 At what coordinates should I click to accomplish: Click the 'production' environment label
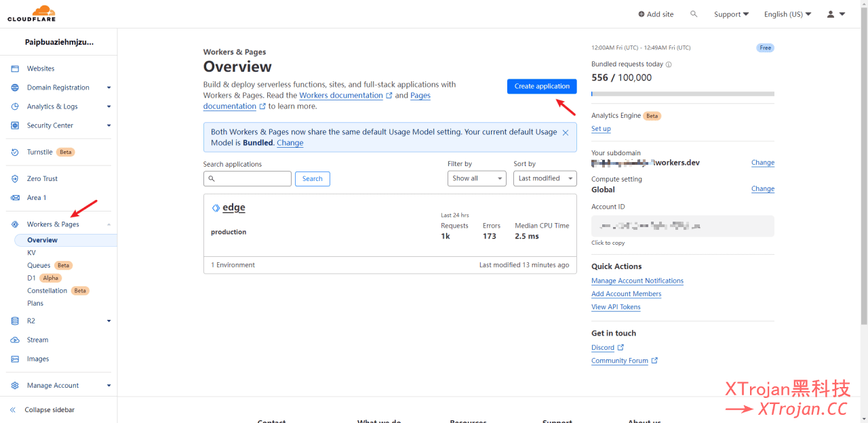(229, 232)
